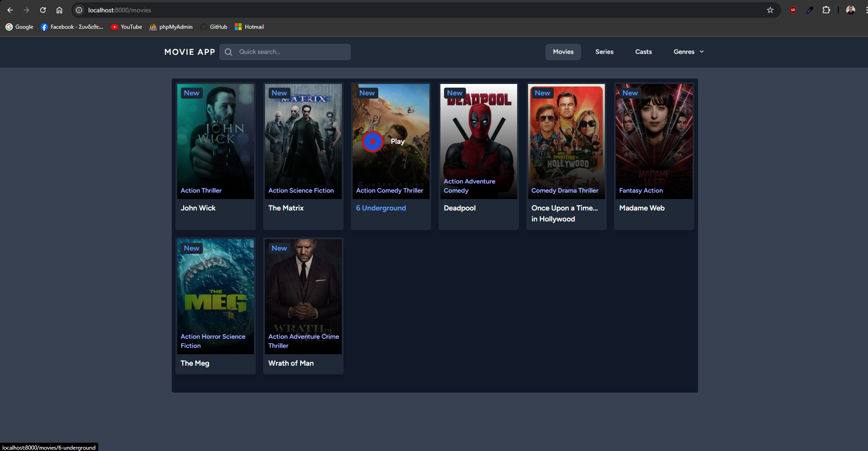Viewport: 868px width, 451px height.
Task: Open site information icon in the address bar
Action: [x=79, y=10]
